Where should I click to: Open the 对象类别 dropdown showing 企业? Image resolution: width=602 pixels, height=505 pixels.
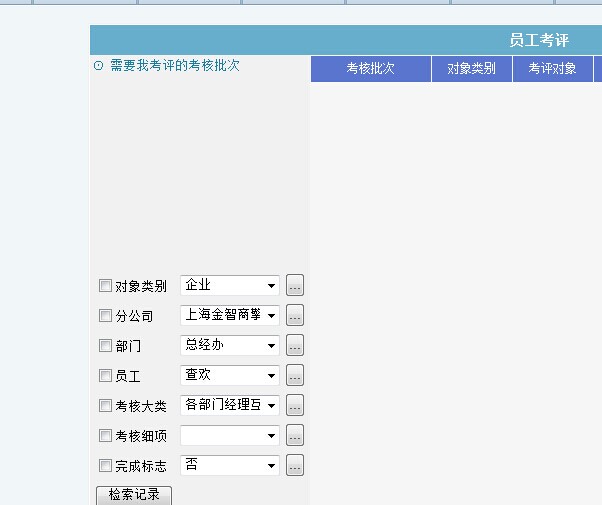[x=229, y=286]
